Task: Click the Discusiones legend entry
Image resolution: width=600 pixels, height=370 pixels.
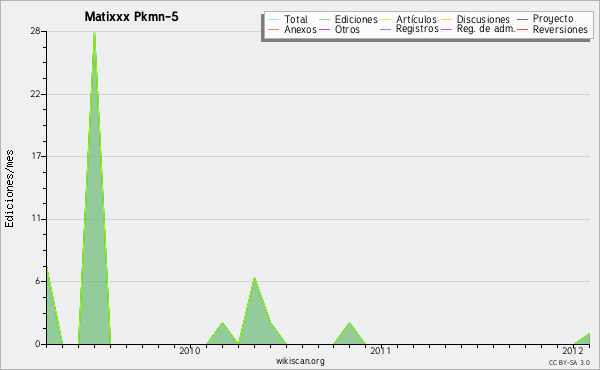Action: 483,19
